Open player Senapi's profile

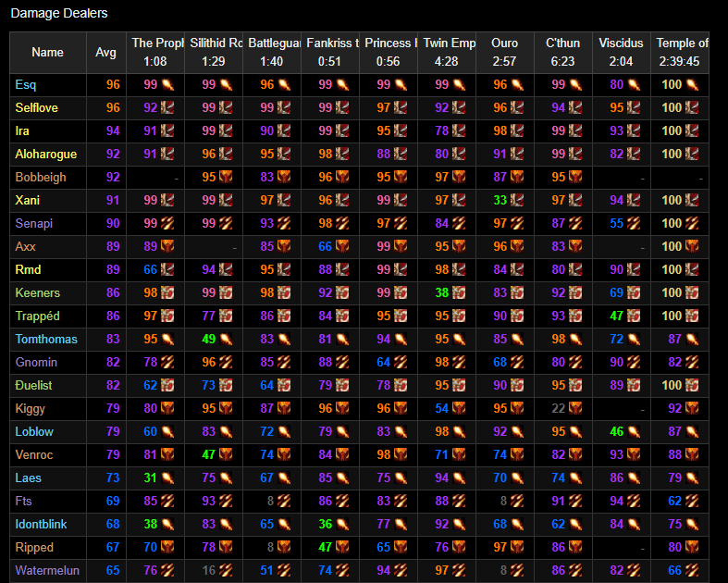point(34,223)
